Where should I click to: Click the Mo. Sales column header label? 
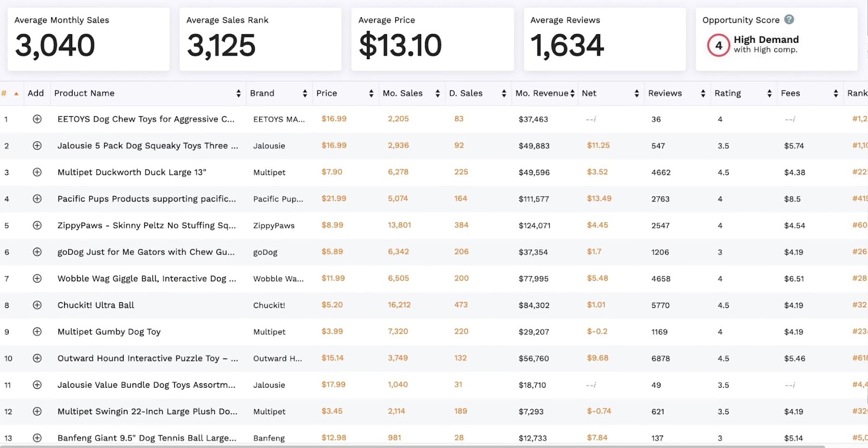[x=403, y=93]
